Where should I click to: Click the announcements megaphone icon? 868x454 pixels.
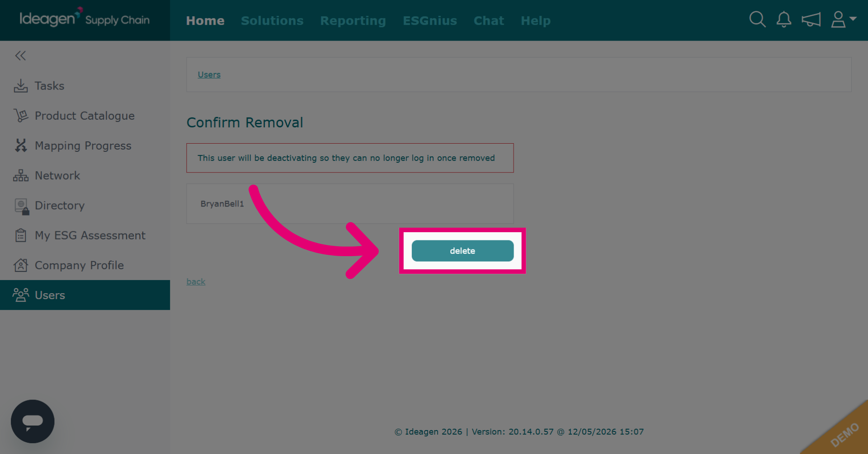pos(811,19)
